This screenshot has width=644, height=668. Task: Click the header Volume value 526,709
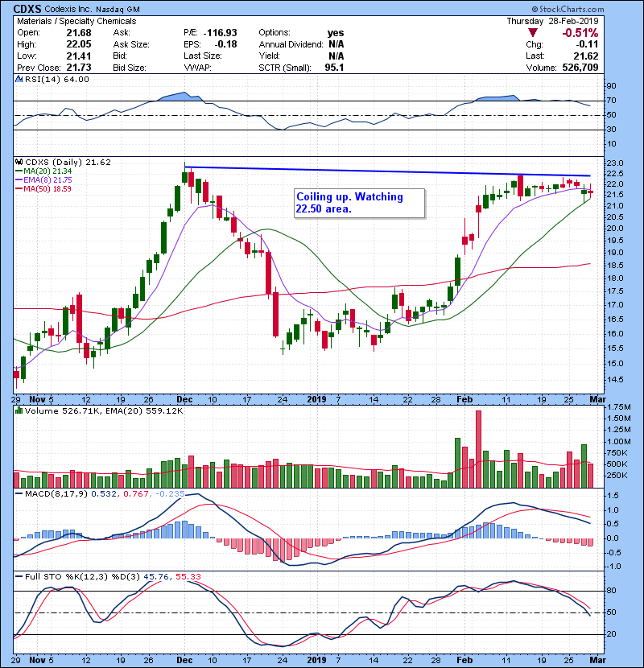click(580, 68)
